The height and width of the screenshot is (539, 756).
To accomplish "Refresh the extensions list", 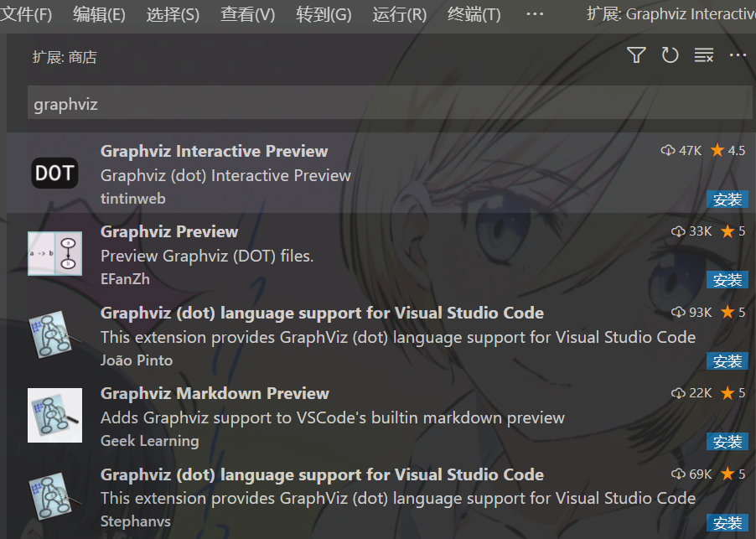I will 670,54.
